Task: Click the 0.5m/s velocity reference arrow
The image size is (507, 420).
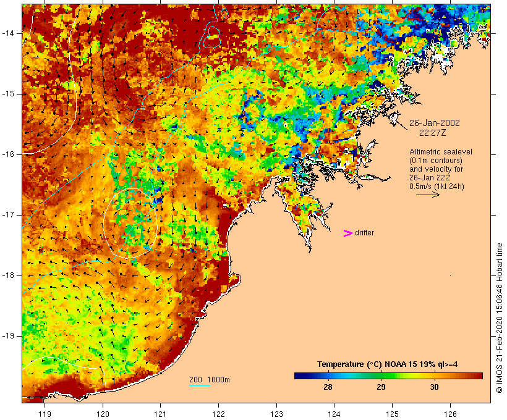Action: [x=428, y=195]
